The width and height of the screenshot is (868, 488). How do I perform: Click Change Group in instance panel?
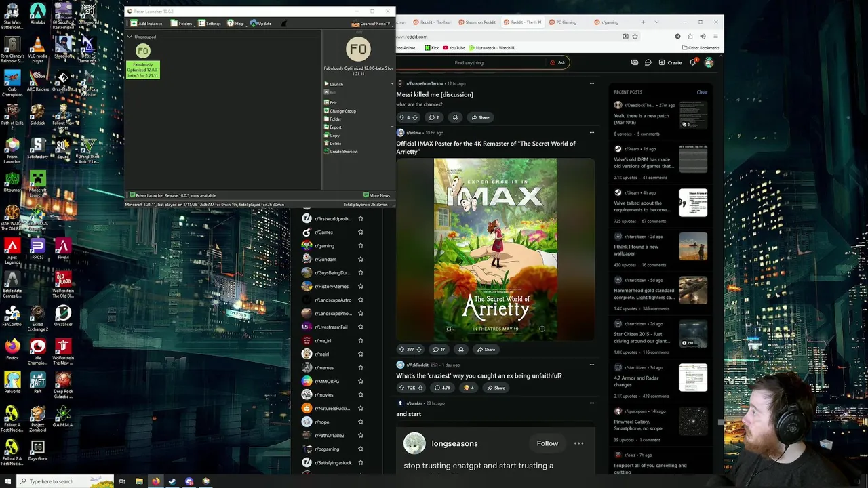point(340,111)
